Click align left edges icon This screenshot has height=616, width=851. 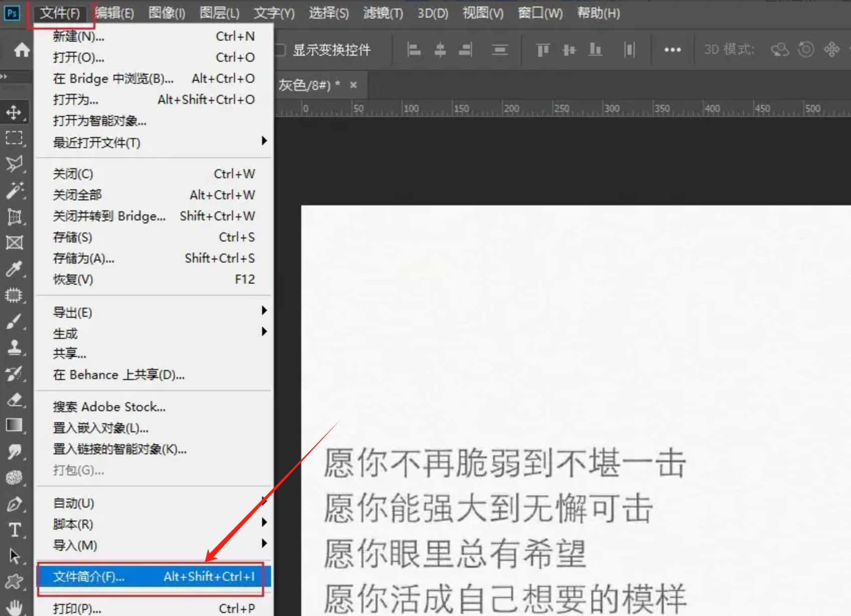[414, 50]
